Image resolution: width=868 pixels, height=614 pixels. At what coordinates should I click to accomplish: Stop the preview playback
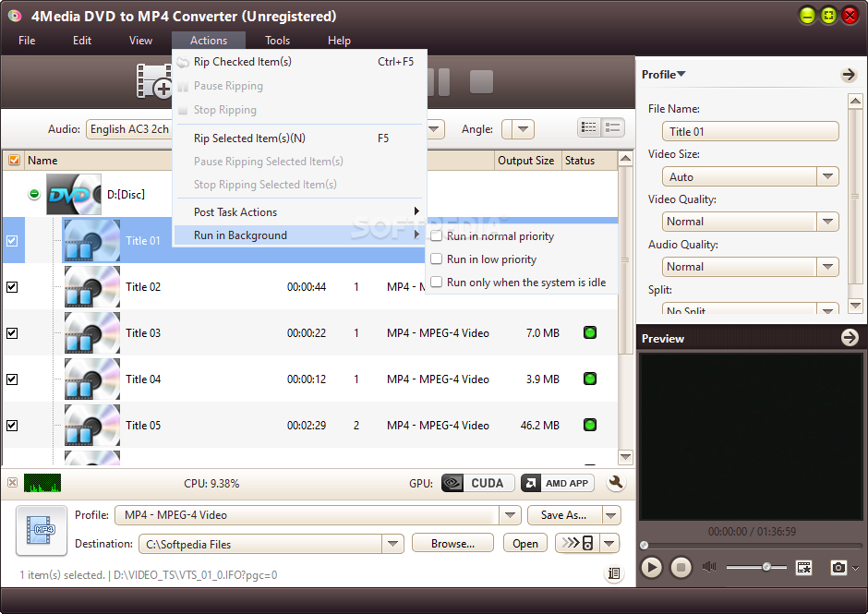point(681,568)
